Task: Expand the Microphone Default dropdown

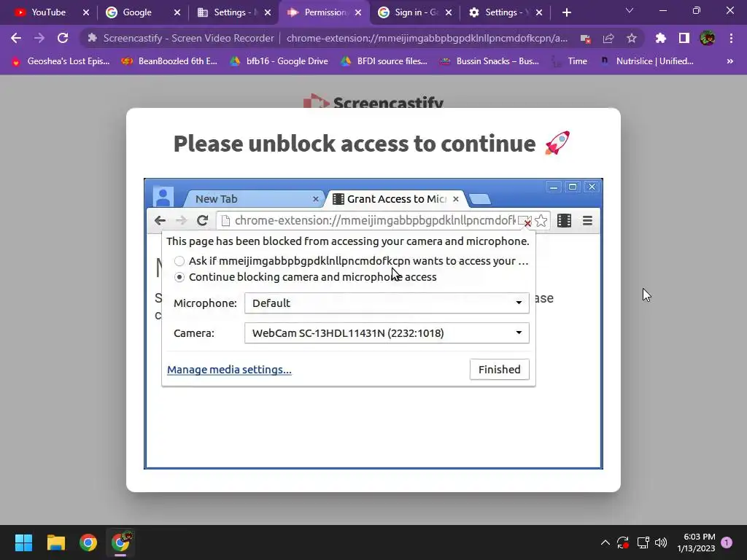Action: pos(387,303)
